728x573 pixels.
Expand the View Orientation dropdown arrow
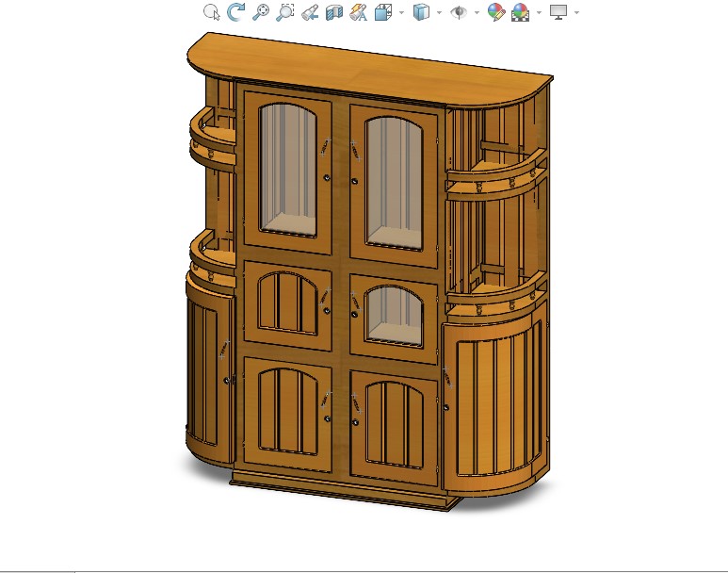(x=401, y=12)
